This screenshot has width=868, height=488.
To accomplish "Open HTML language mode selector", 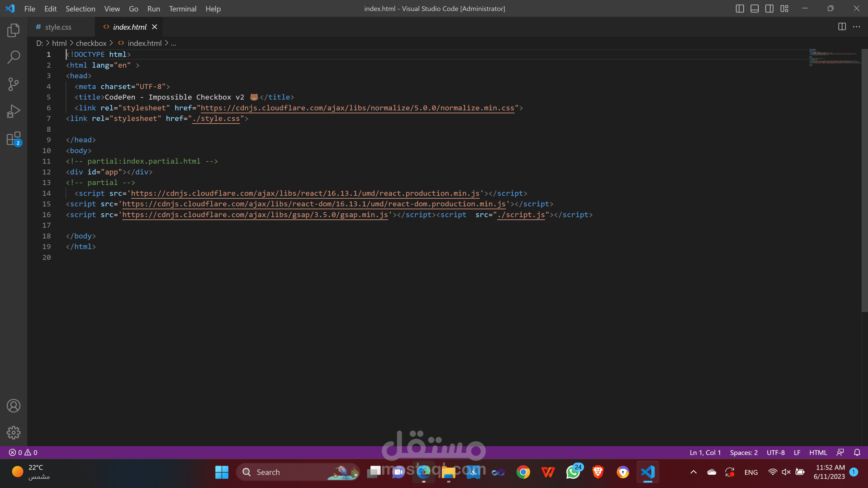I will (x=818, y=453).
